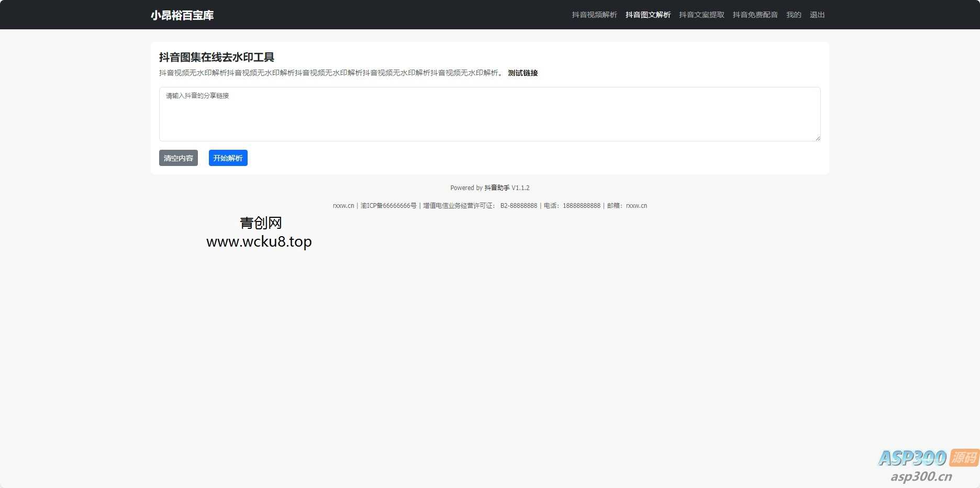Open the 我的 personal center
980x488 pixels.
click(794, 15)
